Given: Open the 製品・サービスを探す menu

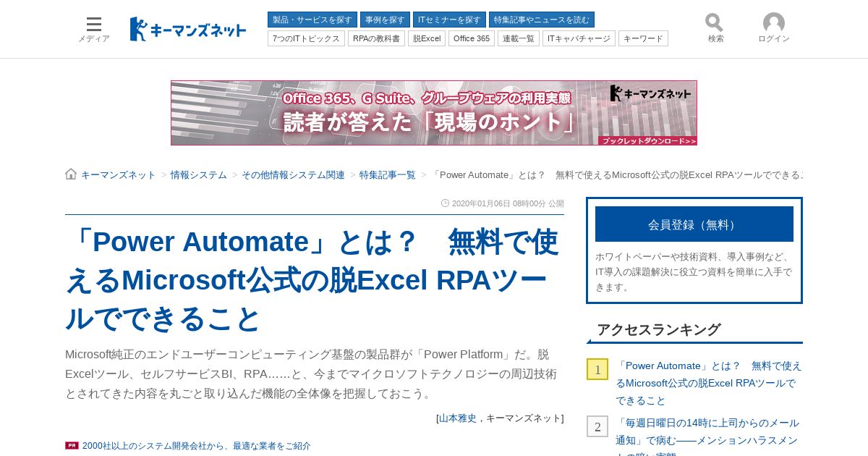Looking at the screenshot, I should pos(312,20).
